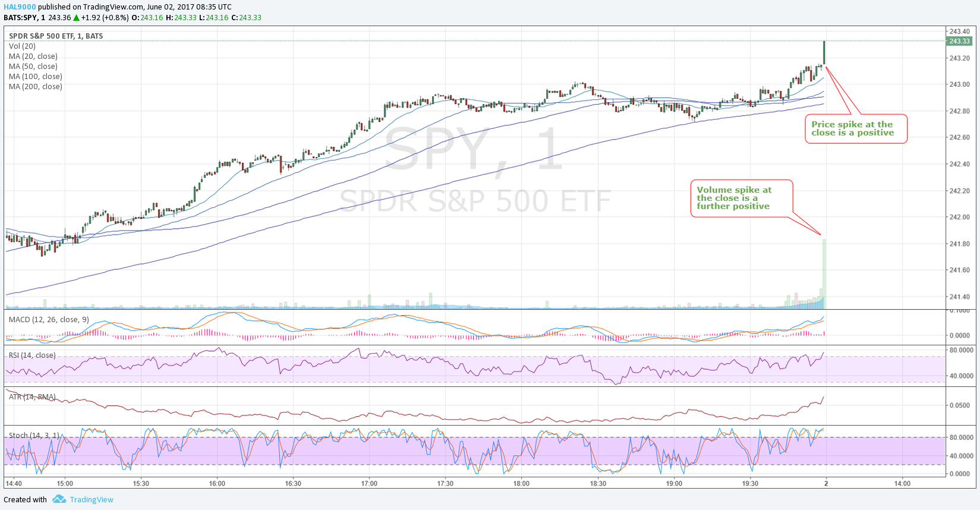Click the 14:00 time axis label
The height and width of the screenshot is (510, 980).
(902, 483)
